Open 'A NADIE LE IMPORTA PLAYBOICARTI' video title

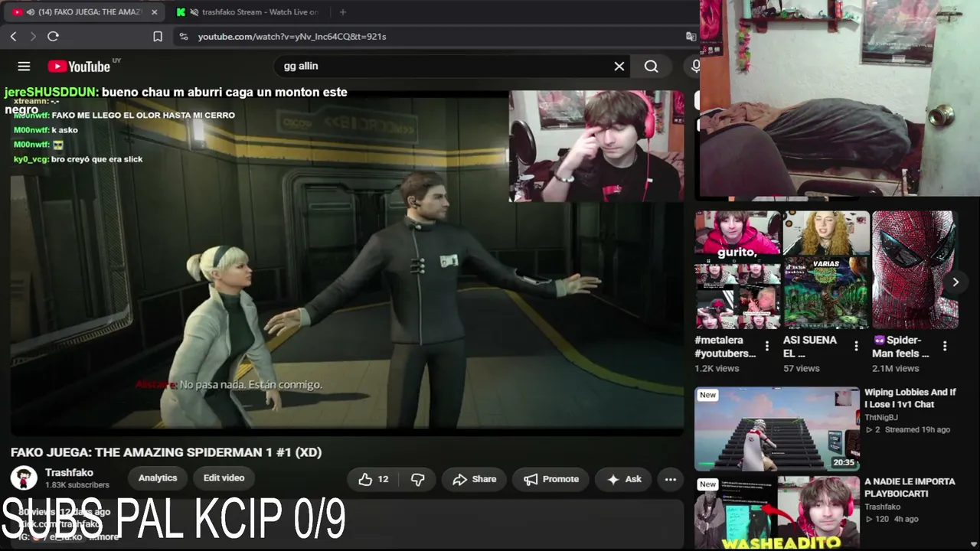[910, 487]
